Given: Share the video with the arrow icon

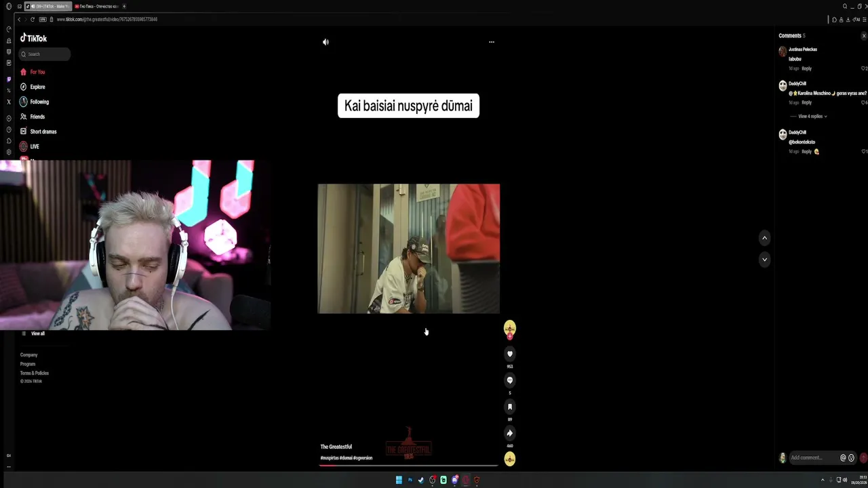Looking at the screenshot, I should (x=510, y=433).
